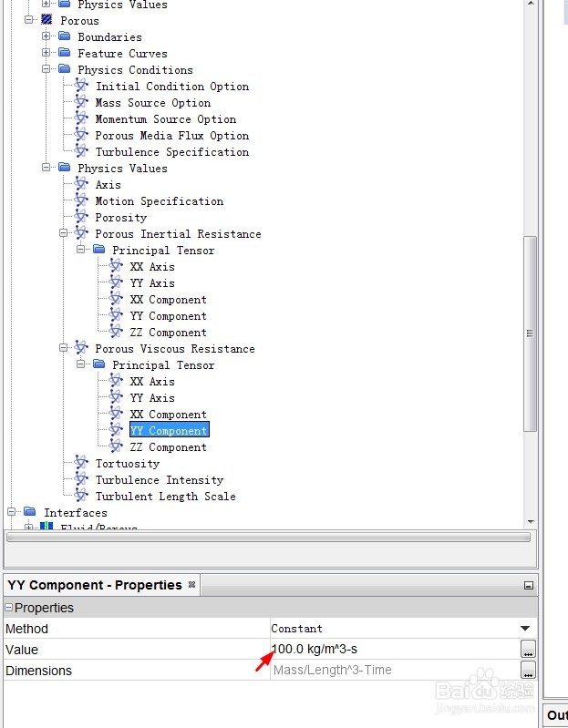Select YY Axis under Porous Inertial Resistance
The image size is (568, 728).
[152, 283]
